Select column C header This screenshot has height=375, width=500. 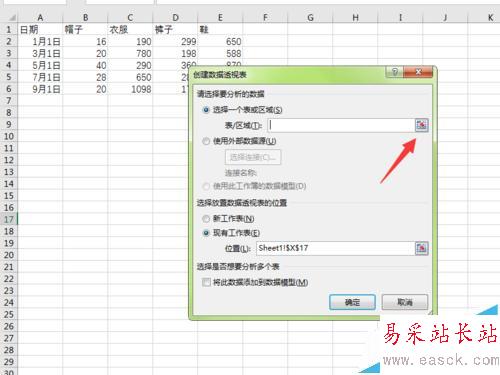(130, 17)
